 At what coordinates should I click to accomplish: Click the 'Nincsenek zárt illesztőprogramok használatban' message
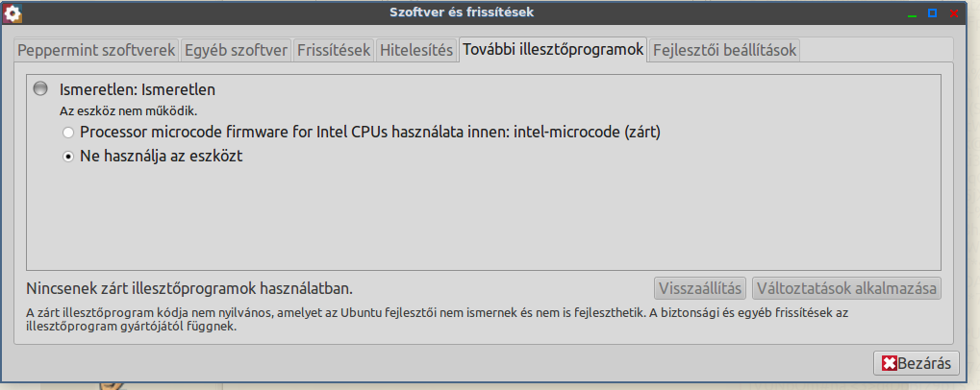tap(189, 289)
